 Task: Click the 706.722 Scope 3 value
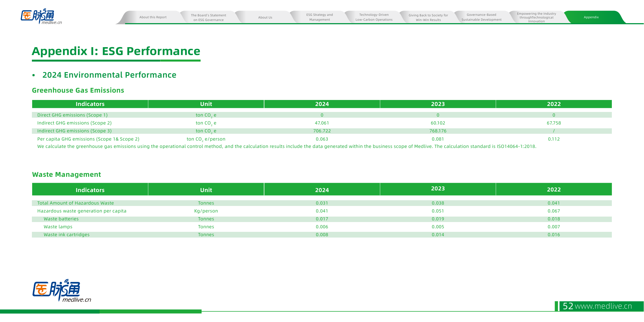(x=322, y=131)
